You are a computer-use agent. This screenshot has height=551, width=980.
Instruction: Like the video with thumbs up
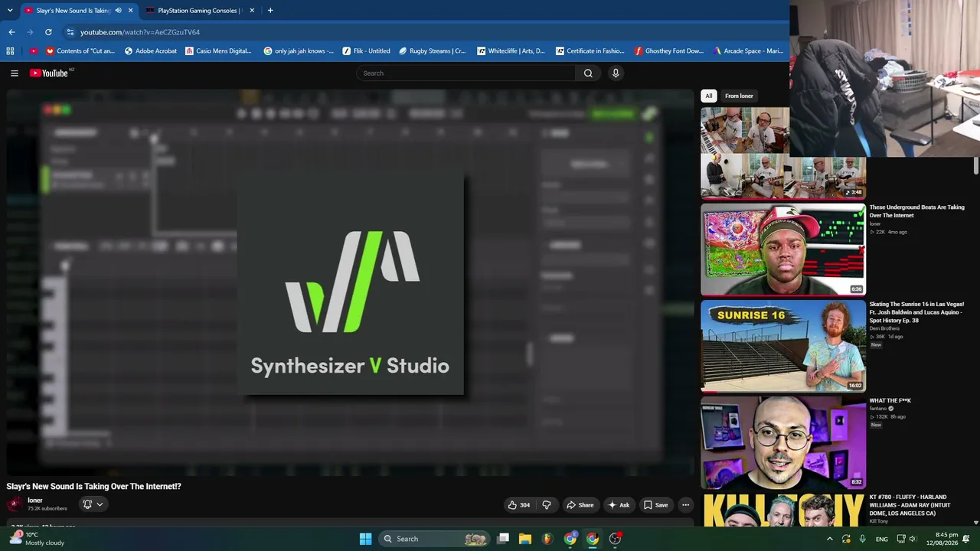[518, 505]
